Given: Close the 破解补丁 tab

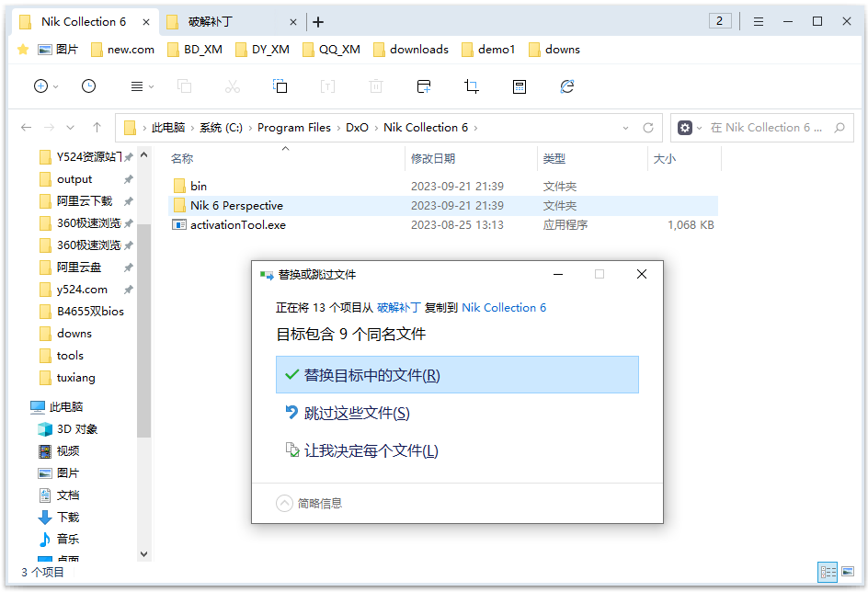Looking at the screenshot, I should click(x=292, y=22).
